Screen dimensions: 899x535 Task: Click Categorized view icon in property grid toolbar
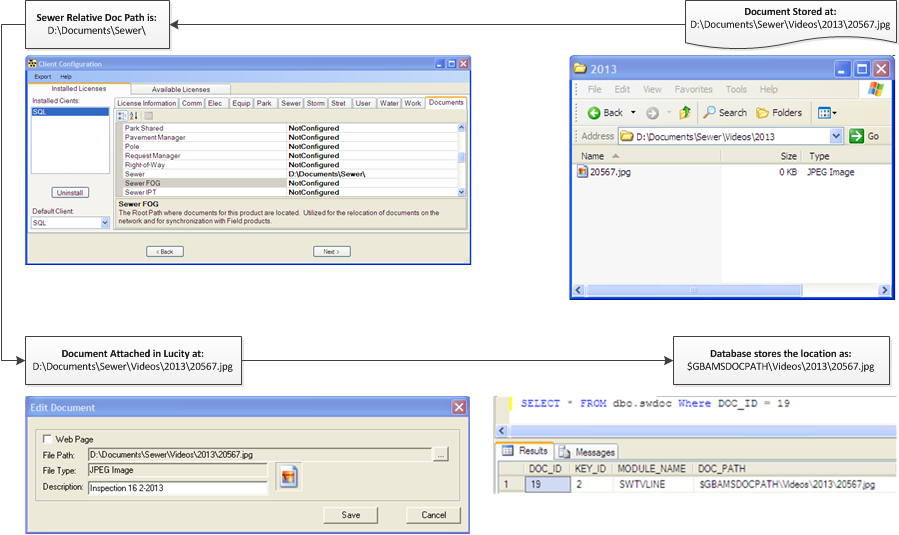click(122, 116)
